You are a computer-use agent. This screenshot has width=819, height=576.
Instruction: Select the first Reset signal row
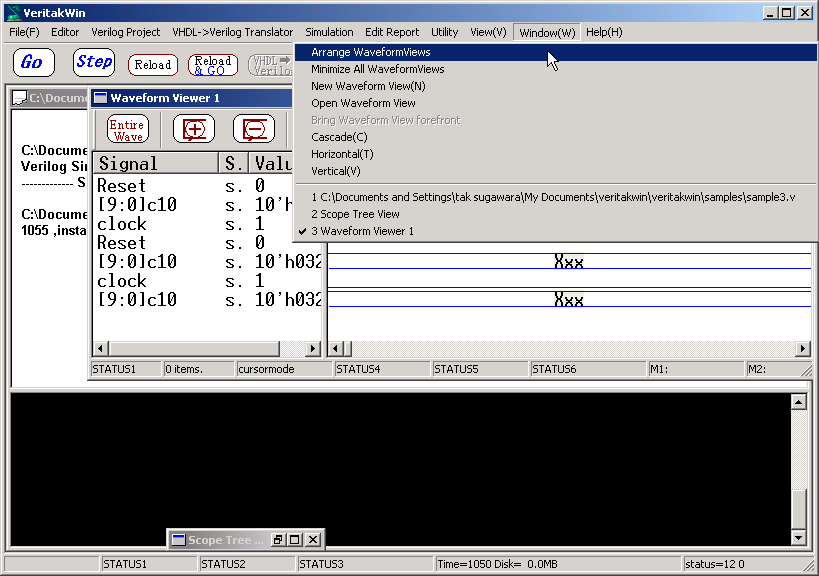click(x=122, y=186)
